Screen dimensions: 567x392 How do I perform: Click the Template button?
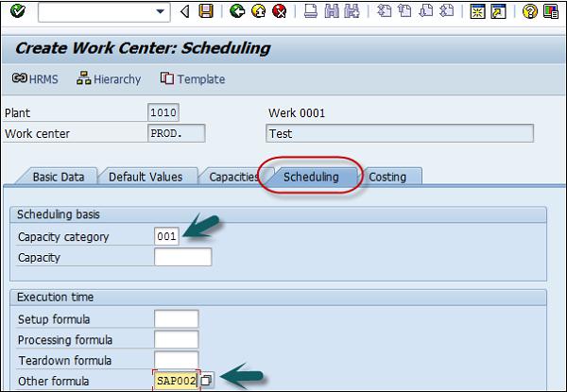(x=193, y=79)
